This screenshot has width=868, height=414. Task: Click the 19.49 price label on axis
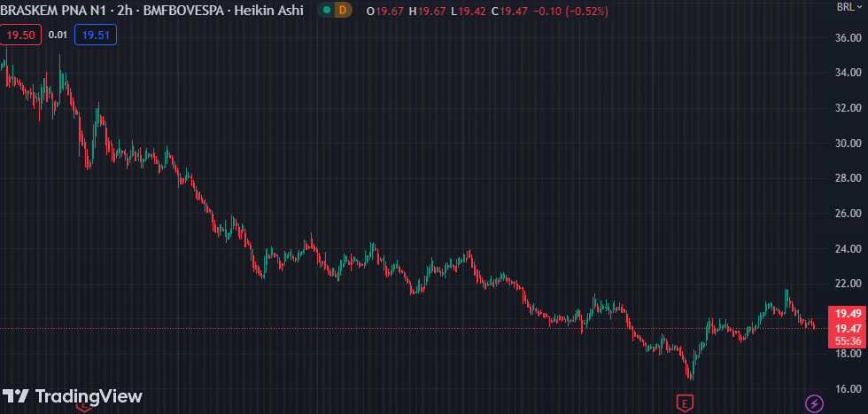click(x=848, y=313)
